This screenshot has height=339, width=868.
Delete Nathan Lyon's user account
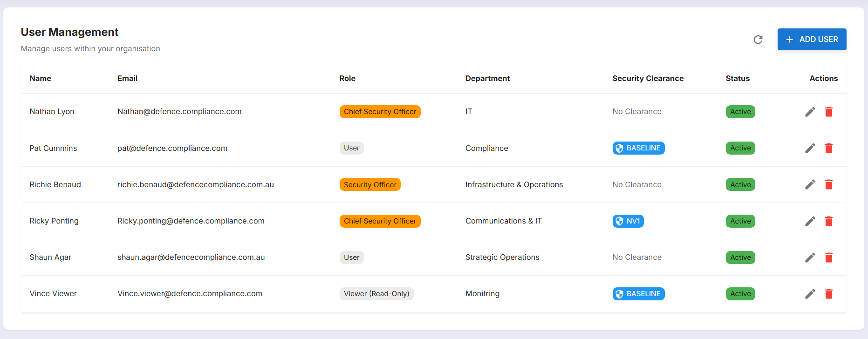(829, 112)
